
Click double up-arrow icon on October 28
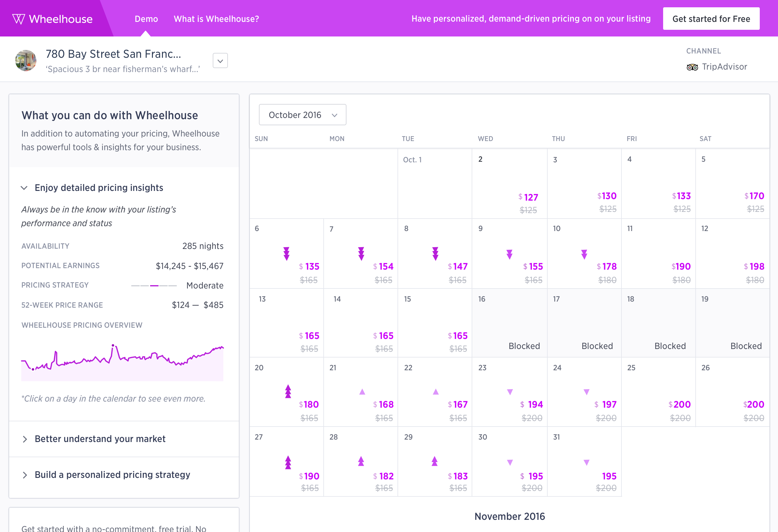pos(361,461)
